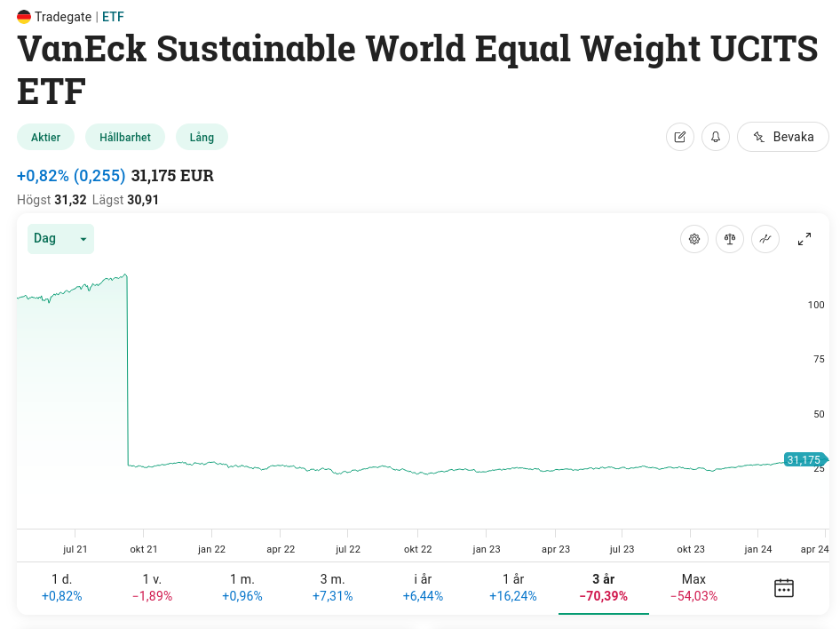This screenshot has width=840, height=629.
Task: Click the Hållbarhet tag
Action: click(x=125, y=137)
